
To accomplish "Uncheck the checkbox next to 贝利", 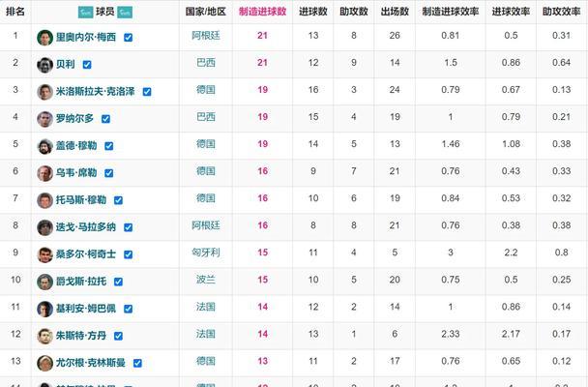I will 87,65.
